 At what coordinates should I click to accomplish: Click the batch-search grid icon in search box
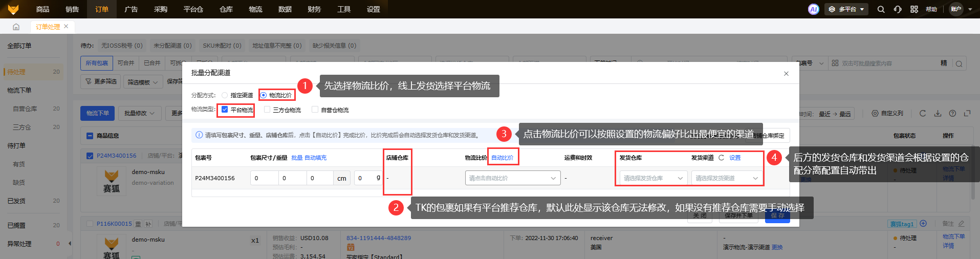click(x=835, y=63)
